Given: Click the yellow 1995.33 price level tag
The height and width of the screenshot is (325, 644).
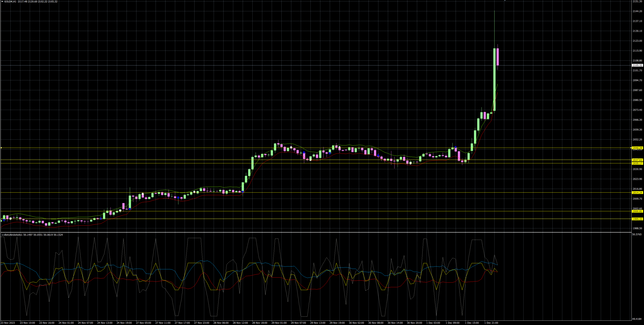Looking at the screenshot, I should [x=637, y=219].
